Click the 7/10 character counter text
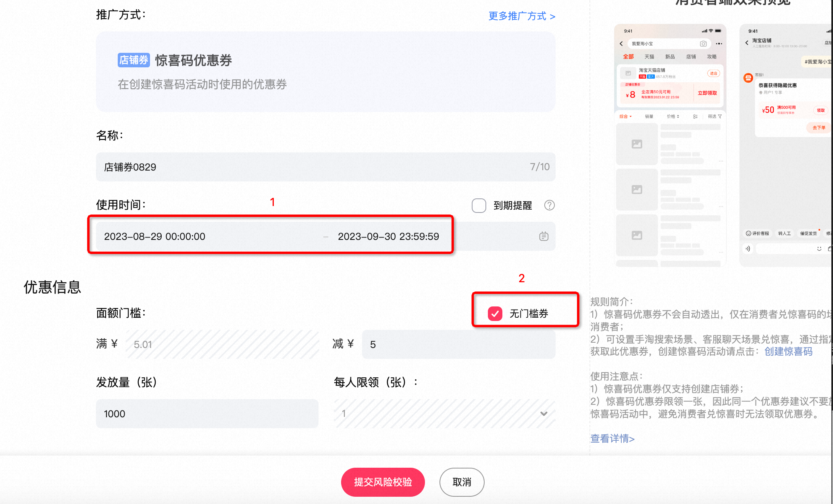The image size is (833, 504). point(539,167)
